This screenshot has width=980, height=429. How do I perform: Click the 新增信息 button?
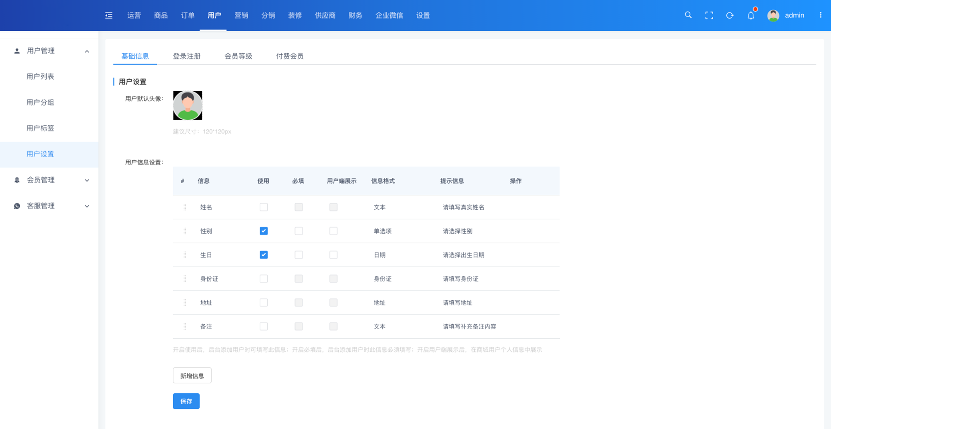click(192, 376)
